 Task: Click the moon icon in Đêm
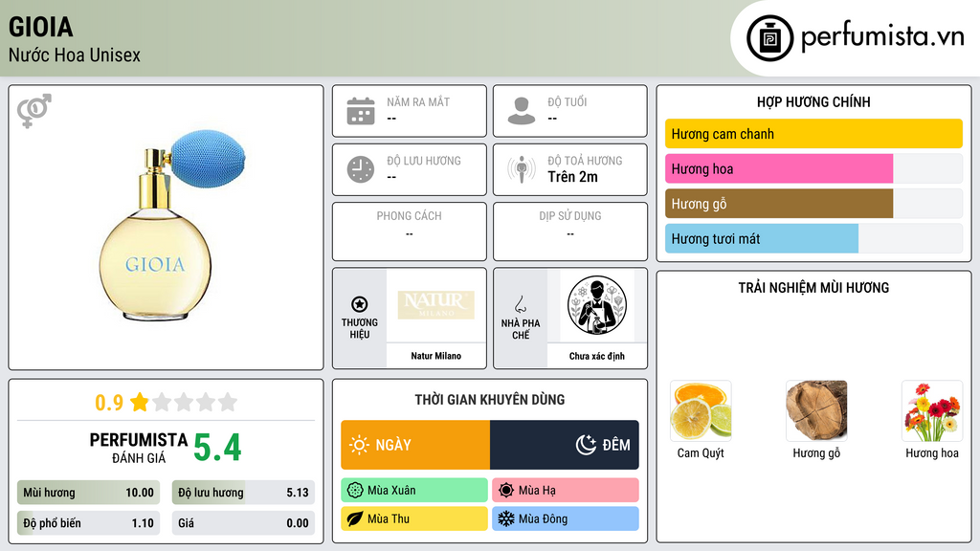pyautogui.click(x=586, y=445)
